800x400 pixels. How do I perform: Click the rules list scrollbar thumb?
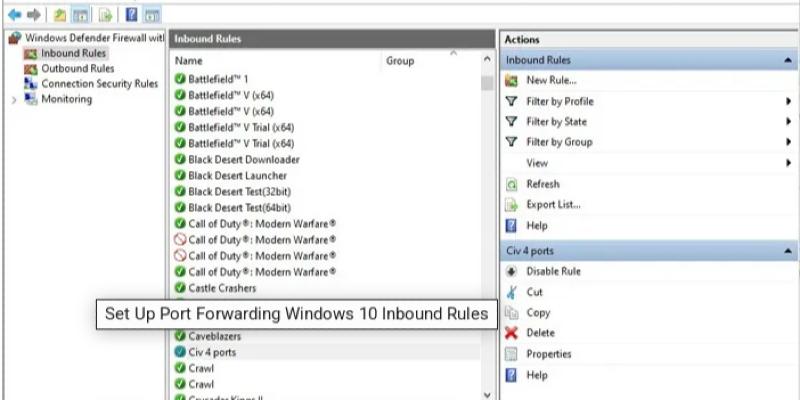[487, 83]
